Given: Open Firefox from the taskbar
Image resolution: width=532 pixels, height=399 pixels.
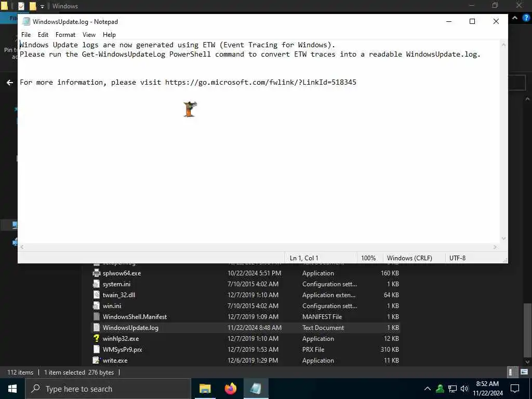Looking at the screenshot, I should (x=230, y=389).
